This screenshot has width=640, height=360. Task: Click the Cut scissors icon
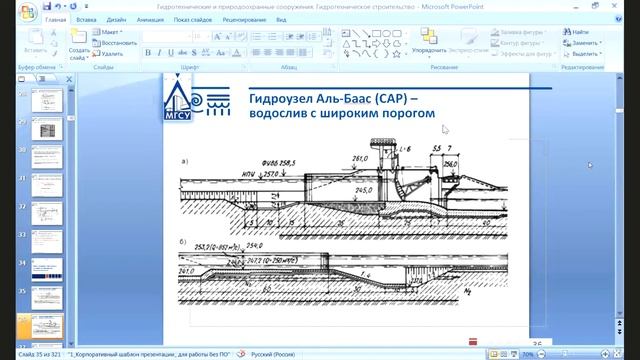pyautogui.click(x=54, y=33)
